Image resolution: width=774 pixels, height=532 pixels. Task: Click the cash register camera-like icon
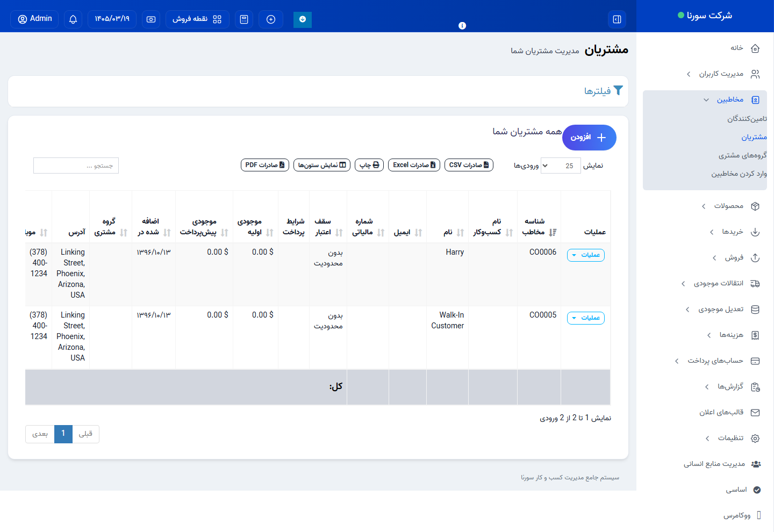coord(151,19)
